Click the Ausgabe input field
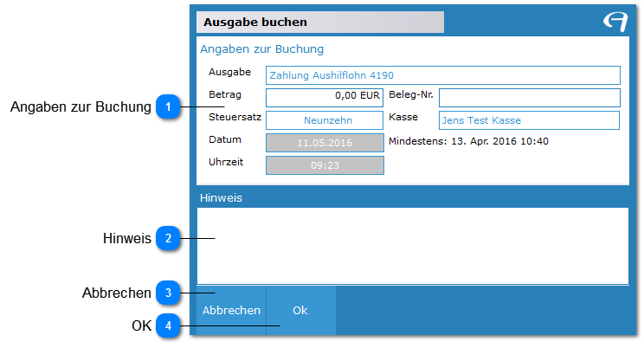The image size is (644, 348). pyautogui.click(x=443, y=75)
